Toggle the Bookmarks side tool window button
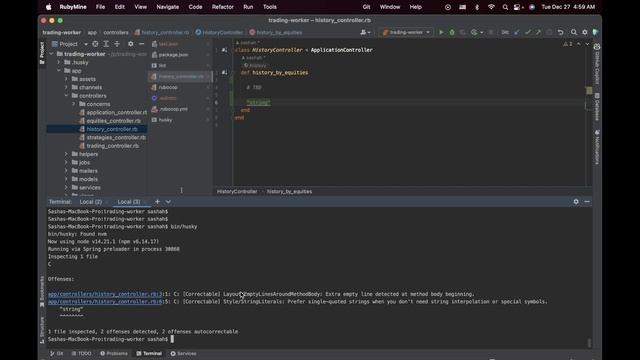640x360 pixels. [x=42, y=291]
